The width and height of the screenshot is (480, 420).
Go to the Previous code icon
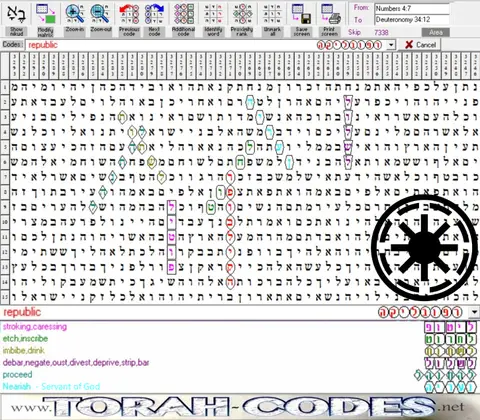tap(129, 13)
